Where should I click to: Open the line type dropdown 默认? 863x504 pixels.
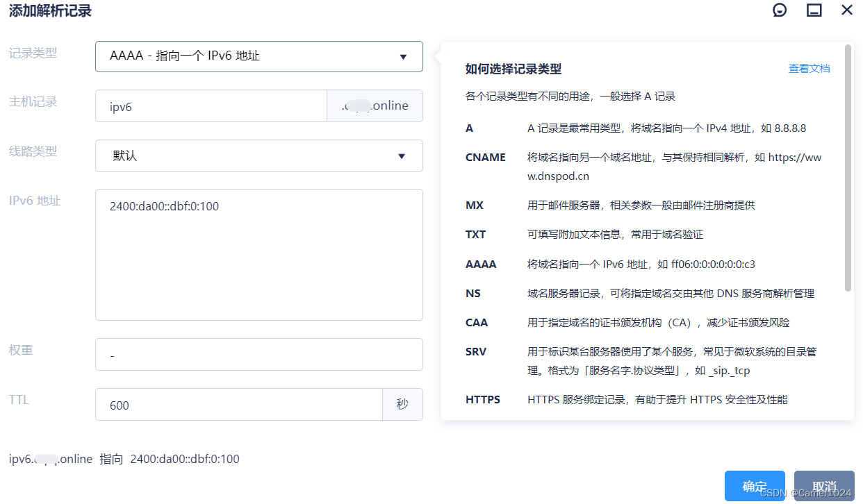tap(258, 156)
